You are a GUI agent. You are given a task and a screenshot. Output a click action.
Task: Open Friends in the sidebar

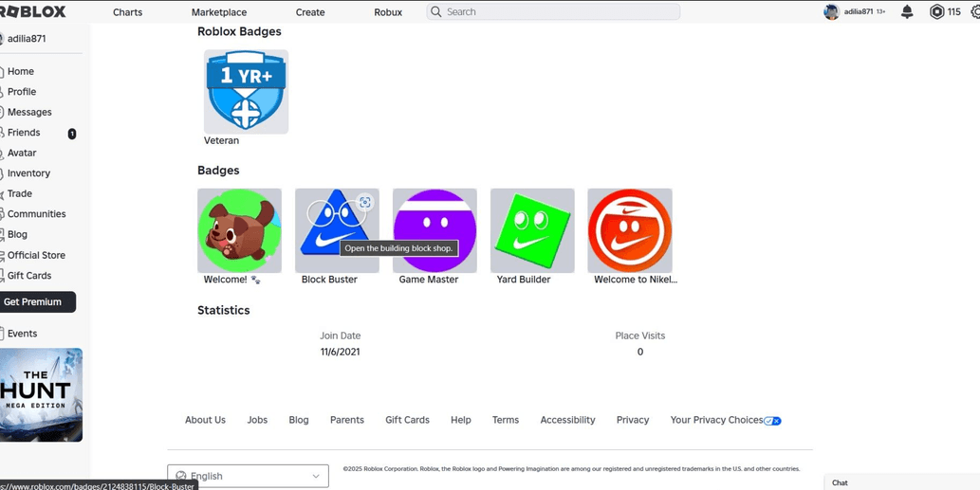[x=24, y=133]
